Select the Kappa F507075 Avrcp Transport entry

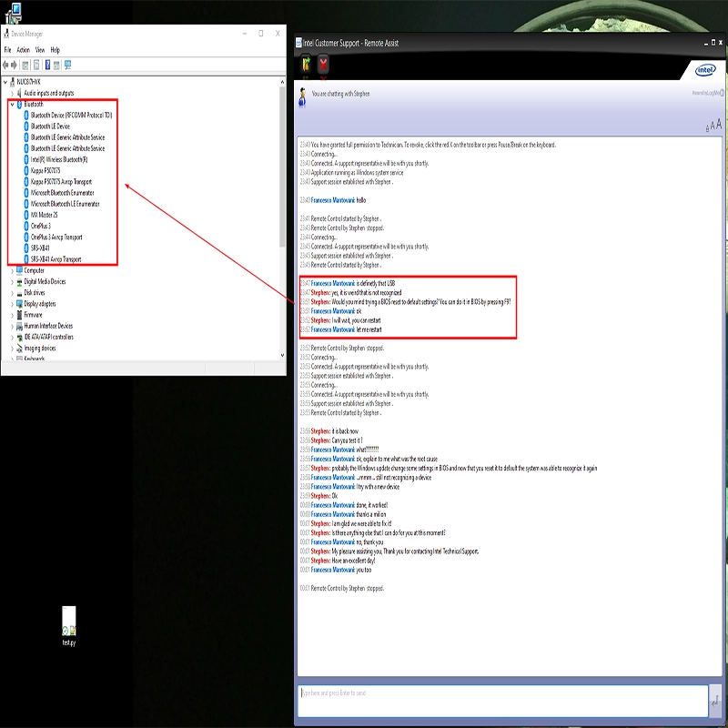[61, 181]
